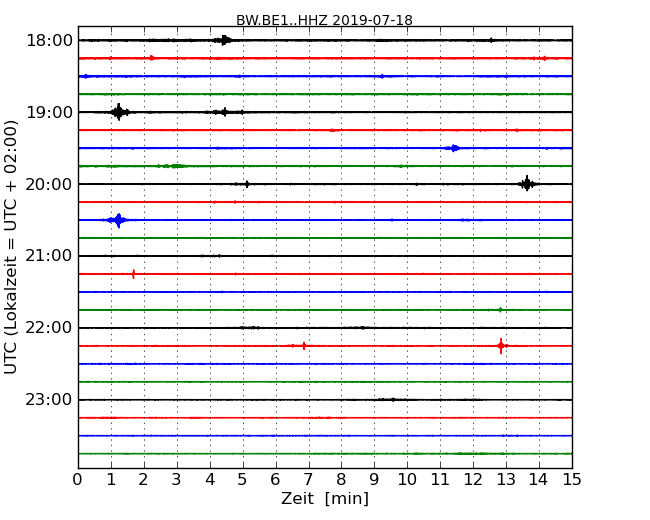
Task: Click the 22:00 time axis label
Action: tap(49, 328)
